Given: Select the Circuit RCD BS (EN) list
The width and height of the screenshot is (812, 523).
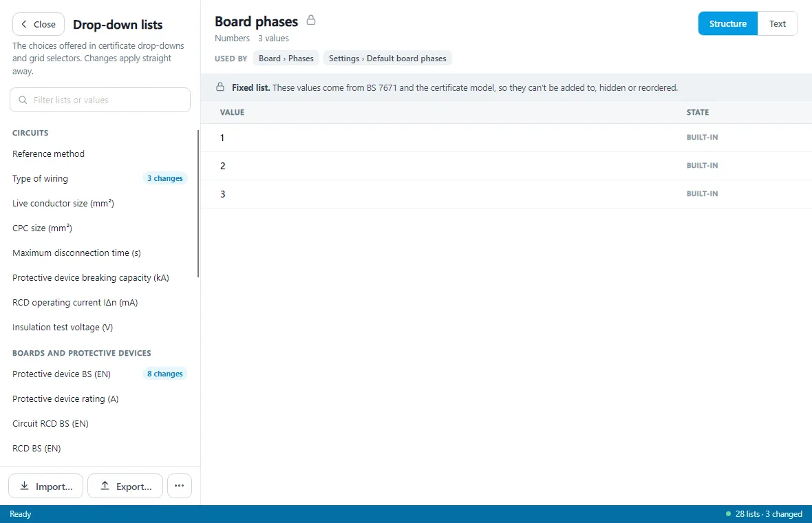Looking at the screenshot, I should (x=100, y=424).
